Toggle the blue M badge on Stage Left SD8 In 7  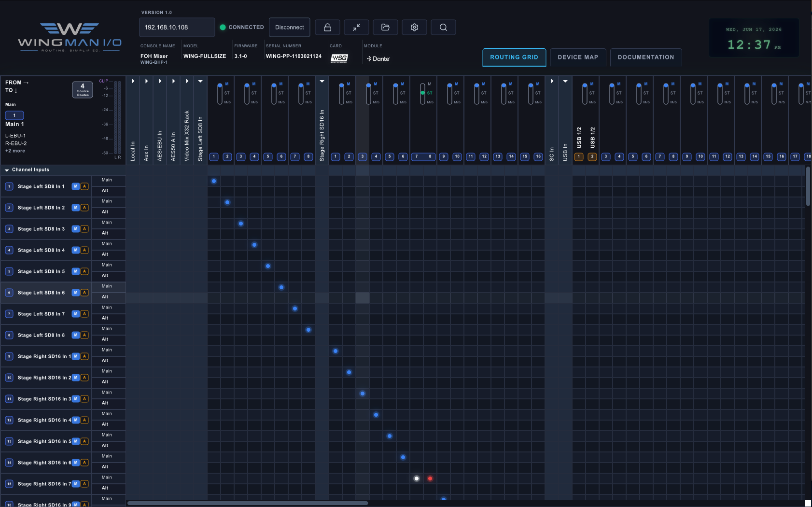76,314
